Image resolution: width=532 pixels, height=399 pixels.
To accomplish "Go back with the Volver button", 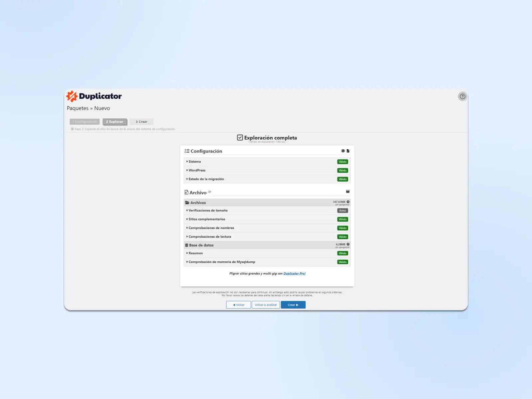I will [238, 305].
